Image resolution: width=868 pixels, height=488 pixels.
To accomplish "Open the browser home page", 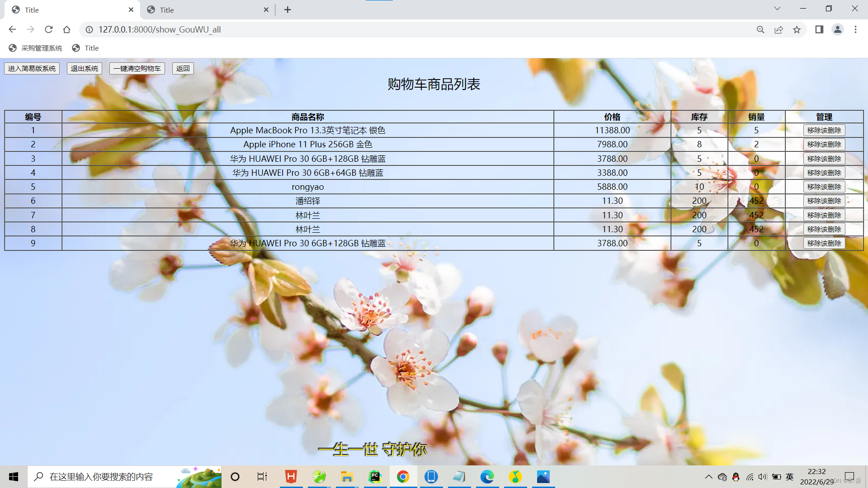I will point(66,29).
